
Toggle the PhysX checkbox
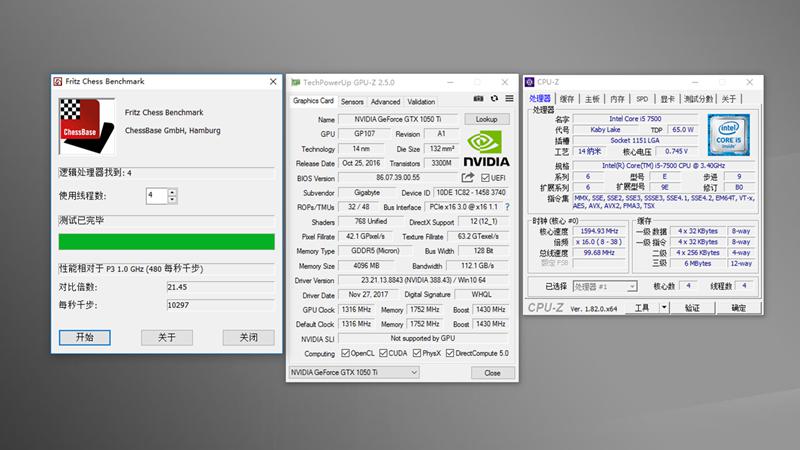(x=417, y=353)
